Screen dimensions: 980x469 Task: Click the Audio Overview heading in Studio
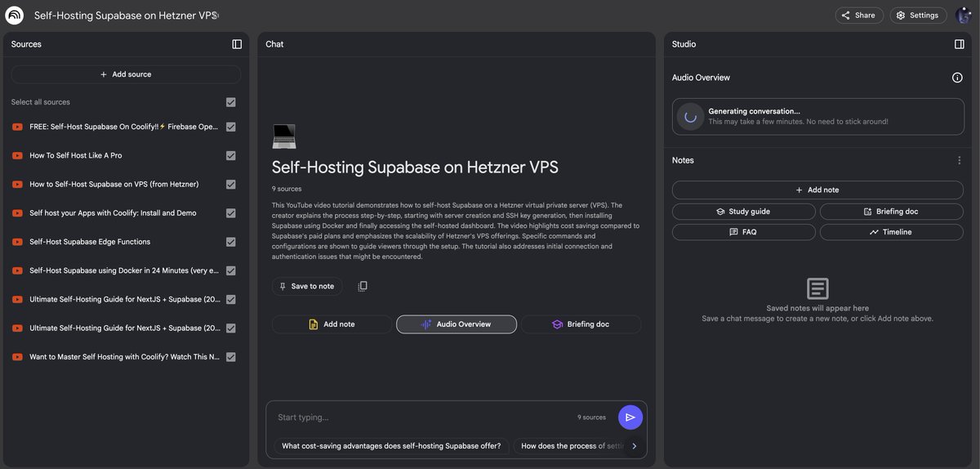pos(701,78)
